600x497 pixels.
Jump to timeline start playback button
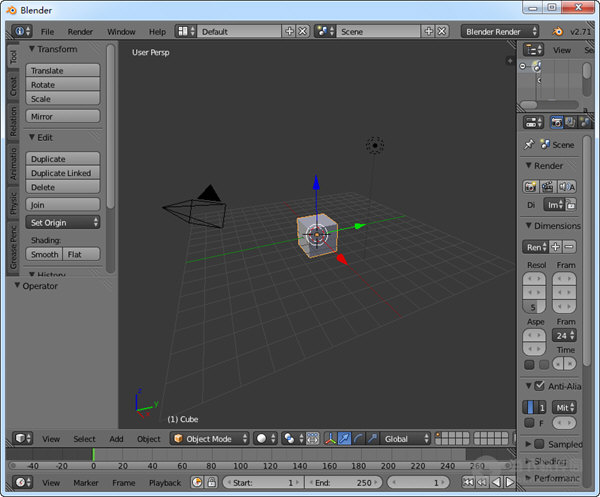coord(468,482)
